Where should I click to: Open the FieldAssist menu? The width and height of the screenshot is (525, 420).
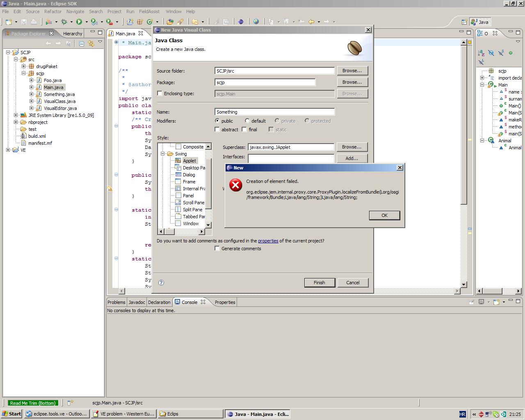click(x=149, y=11)
